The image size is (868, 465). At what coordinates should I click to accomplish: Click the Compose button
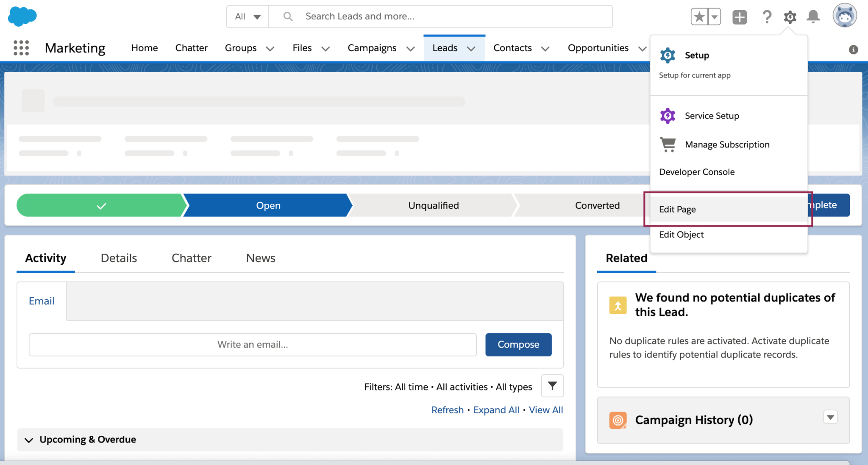pyautogui.click(x=518, y=344)
